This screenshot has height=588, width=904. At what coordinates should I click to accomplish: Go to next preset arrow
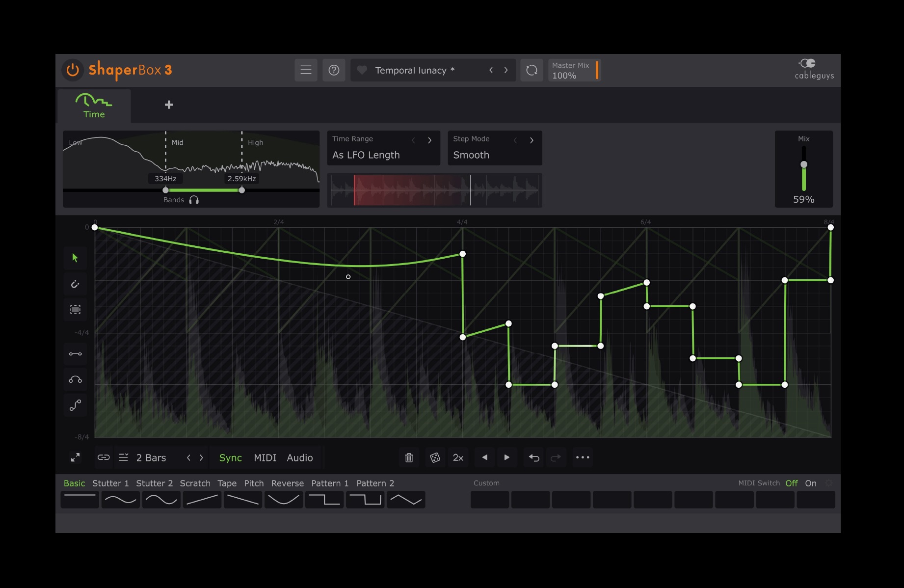coord(506,70)
